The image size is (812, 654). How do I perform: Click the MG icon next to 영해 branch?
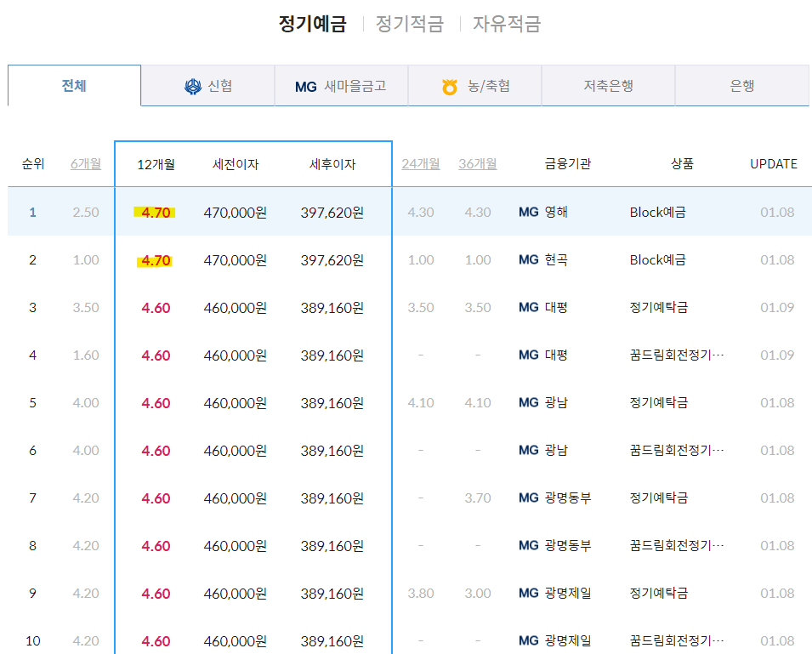pyautogui.click(x=529, y=212)
